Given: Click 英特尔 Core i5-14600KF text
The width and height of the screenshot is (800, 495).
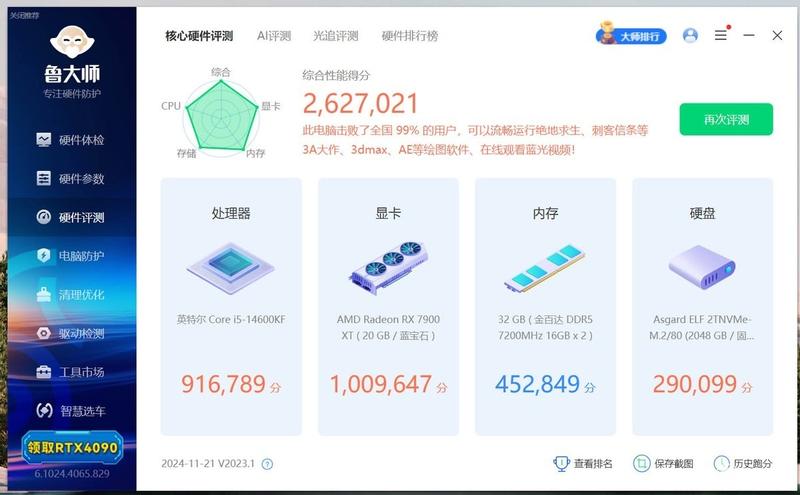Looking at the screenshot, I should click(231, 319).
